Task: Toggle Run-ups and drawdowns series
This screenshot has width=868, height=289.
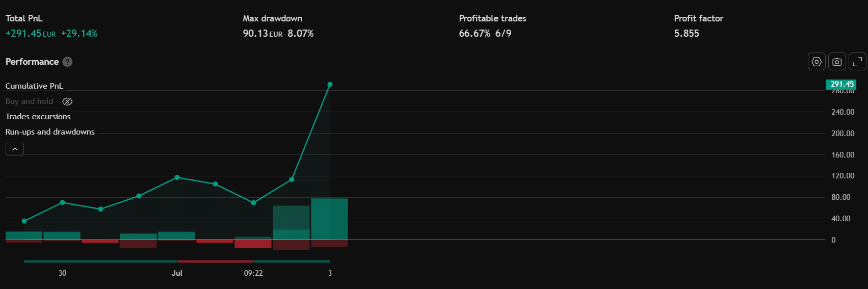Action: pos(50,132)
